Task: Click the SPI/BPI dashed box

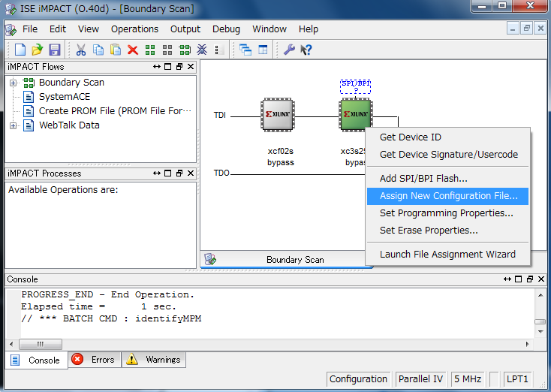Action: pos(355,86)
